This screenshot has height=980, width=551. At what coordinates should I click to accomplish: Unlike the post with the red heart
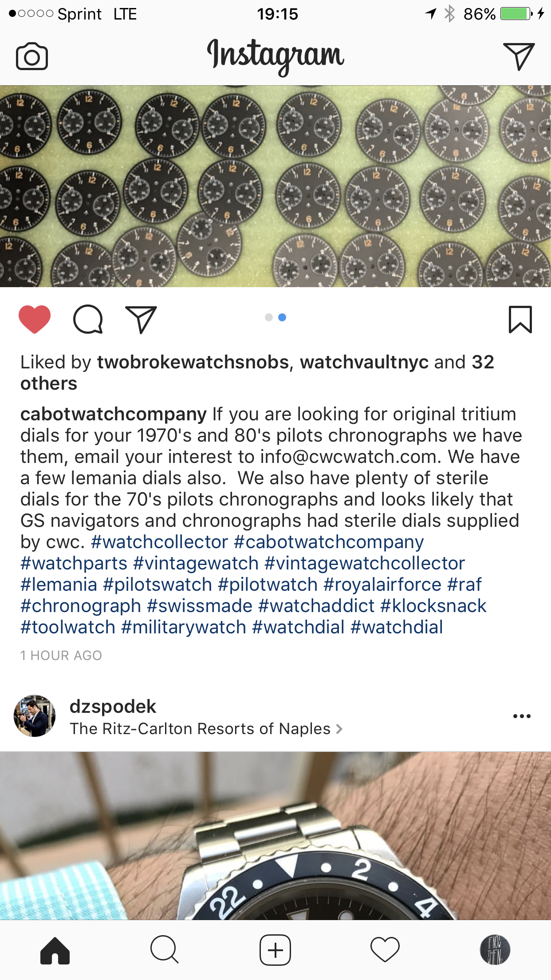click(35, 319)
